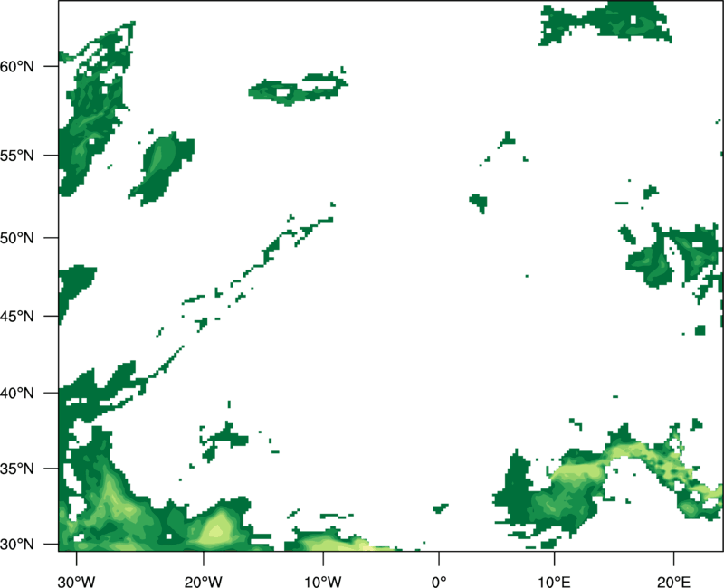This screenshot has height=588, width=724.
Task: Click the 30°N latitude label
Action: 17,545
